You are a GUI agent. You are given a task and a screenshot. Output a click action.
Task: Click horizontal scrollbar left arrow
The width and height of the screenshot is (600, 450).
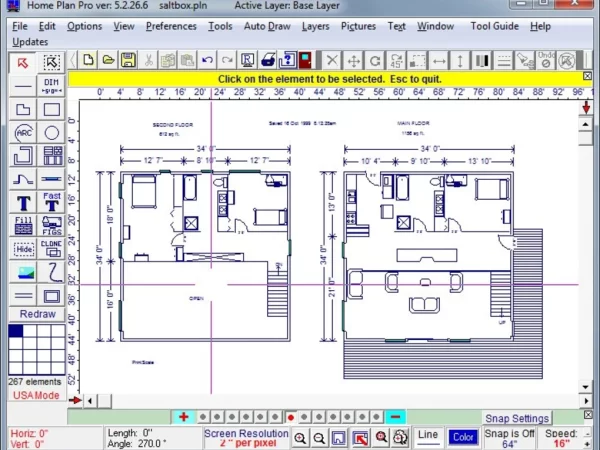90,401
